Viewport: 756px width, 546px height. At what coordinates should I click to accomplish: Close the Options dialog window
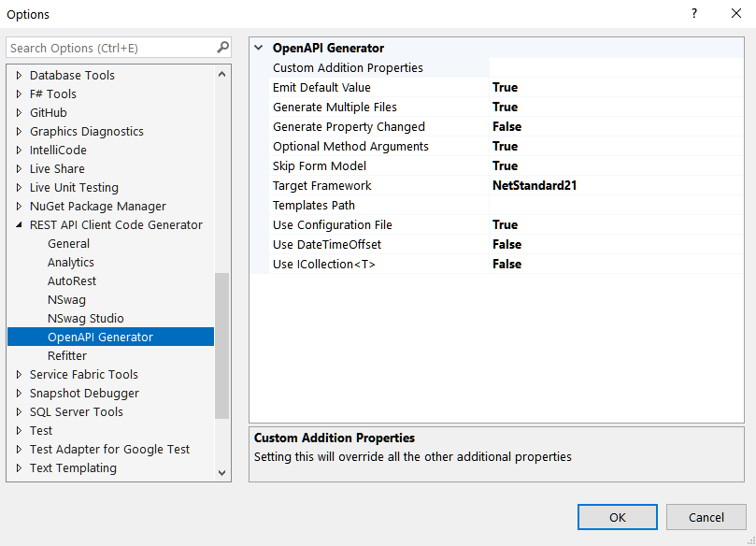pos(735,13)
